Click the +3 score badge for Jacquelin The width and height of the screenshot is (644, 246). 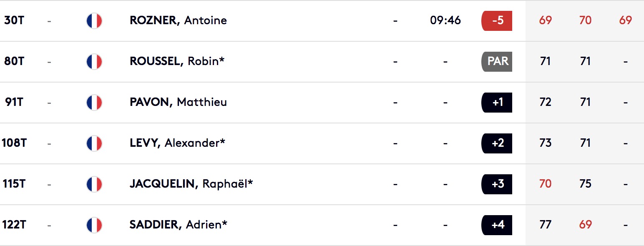click(497, 184)
